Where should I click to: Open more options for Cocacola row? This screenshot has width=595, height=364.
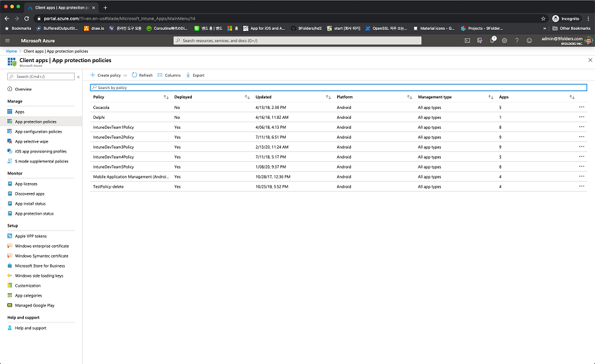point(581,107)
